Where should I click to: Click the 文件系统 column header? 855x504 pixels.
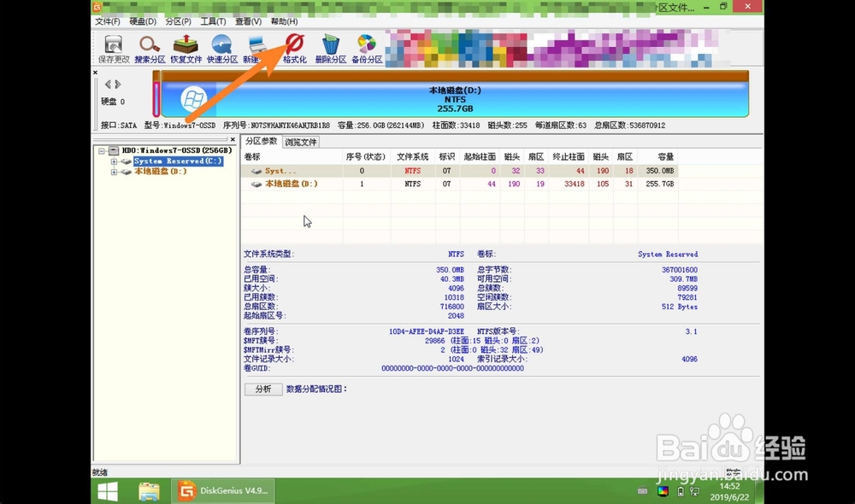click(413, 157)
